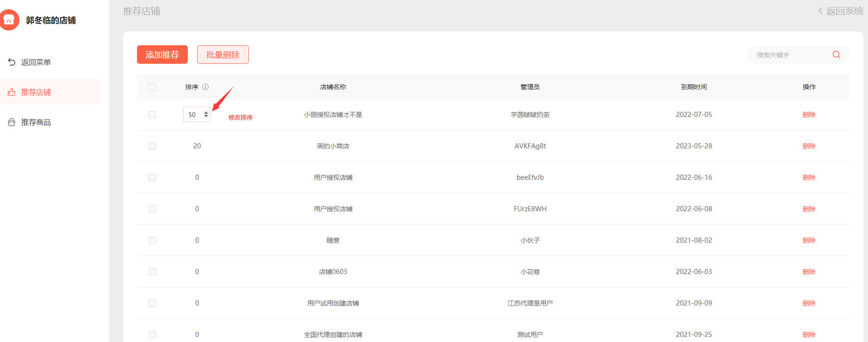Click the 批量删除 button
868x342 pixels.
pyautogui.click(x=223, y=55)
